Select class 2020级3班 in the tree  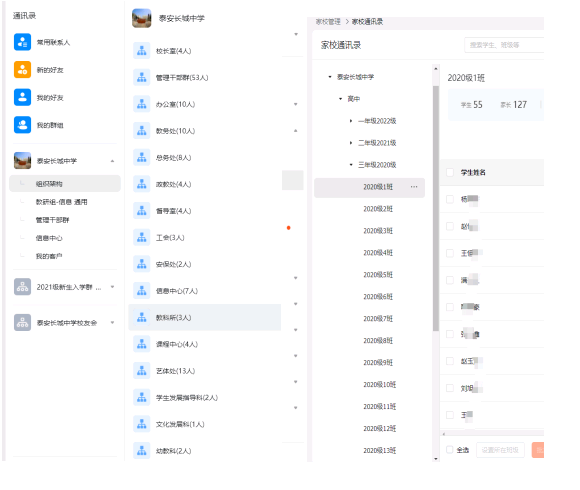pyautogui.click(x=378, y=231)
